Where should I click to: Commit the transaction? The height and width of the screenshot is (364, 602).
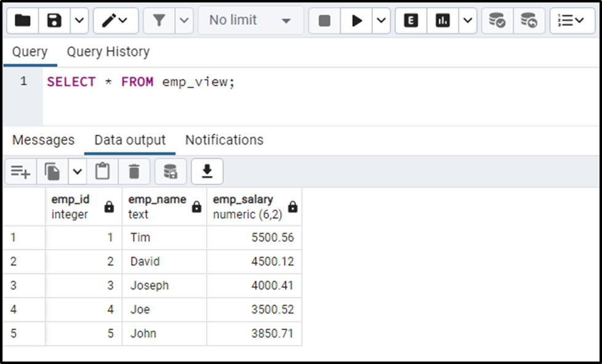pos(497,20)
